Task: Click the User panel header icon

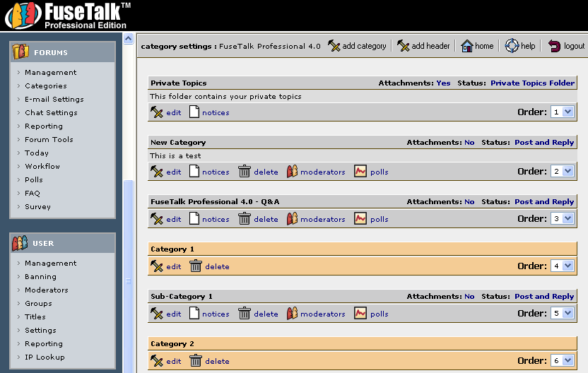Action: 20,243
